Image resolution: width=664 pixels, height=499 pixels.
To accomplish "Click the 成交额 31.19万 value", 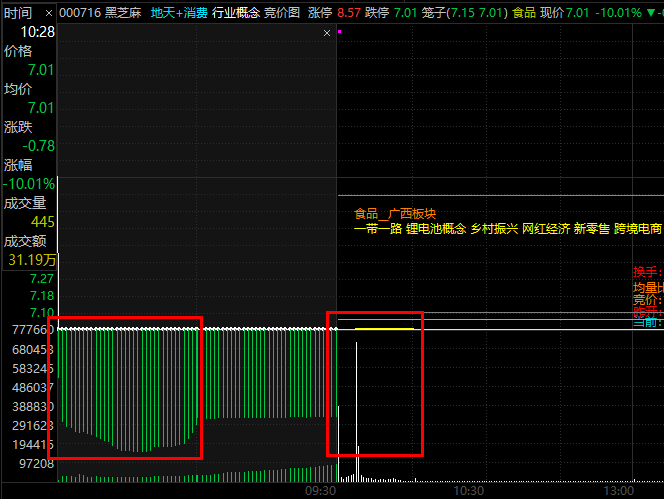I will pyautogui.click(x=32, y=260).
